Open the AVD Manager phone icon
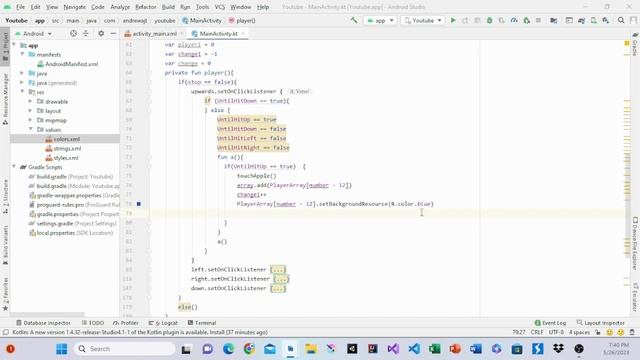 (x=593, y=20)
